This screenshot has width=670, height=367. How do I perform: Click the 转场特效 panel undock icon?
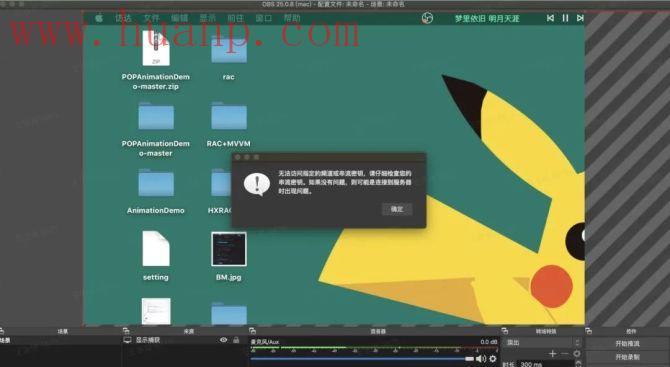point(505,331)
